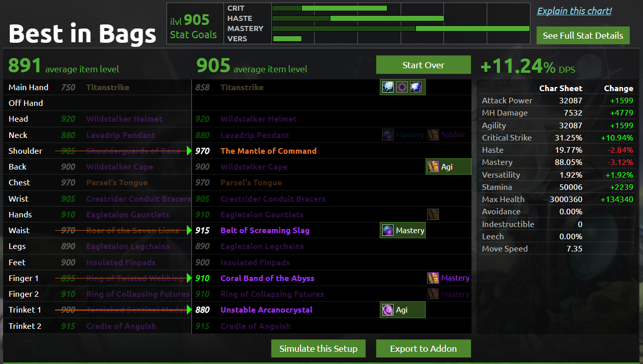The height and width of the screenshot is (364, 643).
Task: Click the Mastery gem icon on Lavadrip Pendant row
Action: tap(388, 135)
